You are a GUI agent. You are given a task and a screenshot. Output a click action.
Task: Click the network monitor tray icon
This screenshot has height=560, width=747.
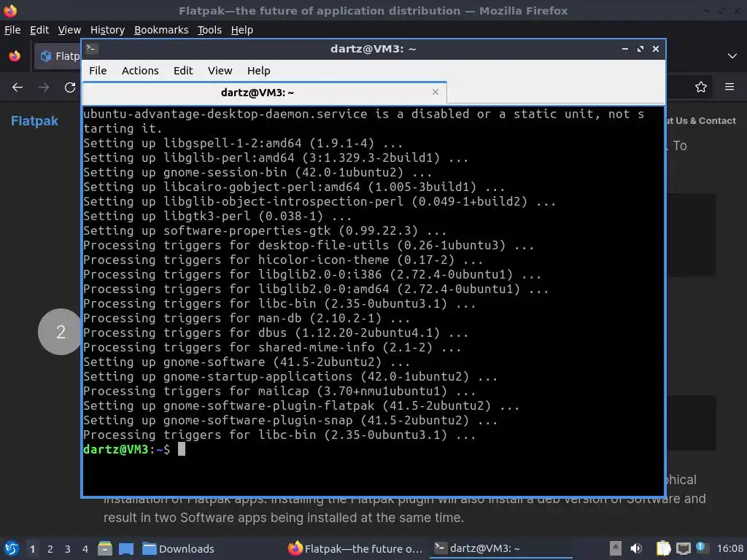pyautogui.click(x=683, y=548)
